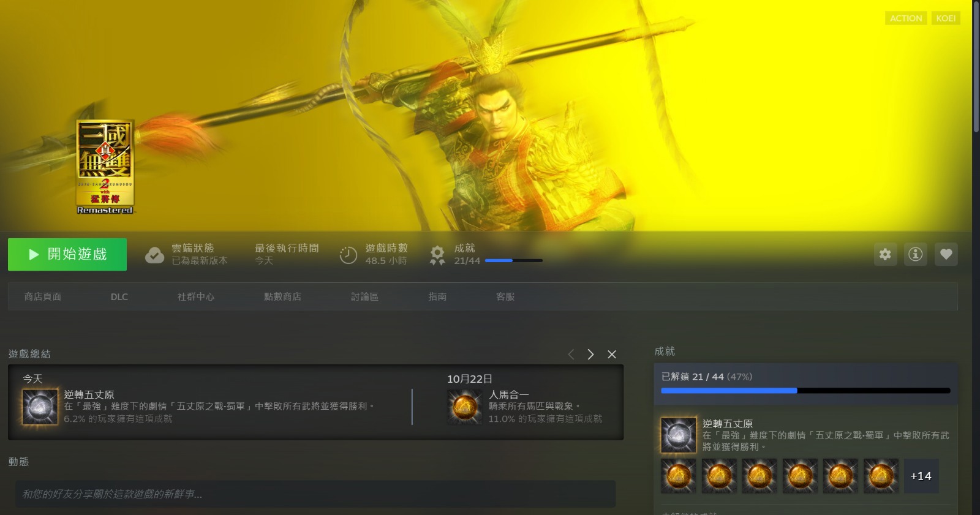Close the 遊戲總結 section
980x515 pixels.
[612, 355]
